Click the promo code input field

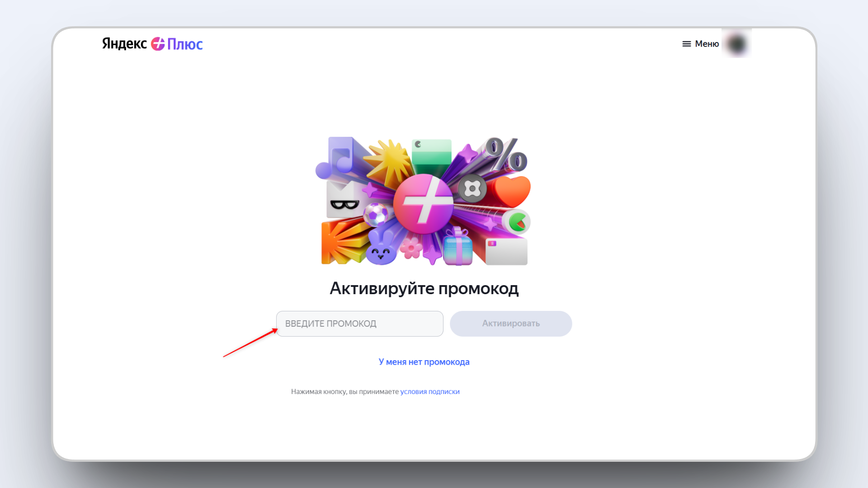(x=359, y=324)
